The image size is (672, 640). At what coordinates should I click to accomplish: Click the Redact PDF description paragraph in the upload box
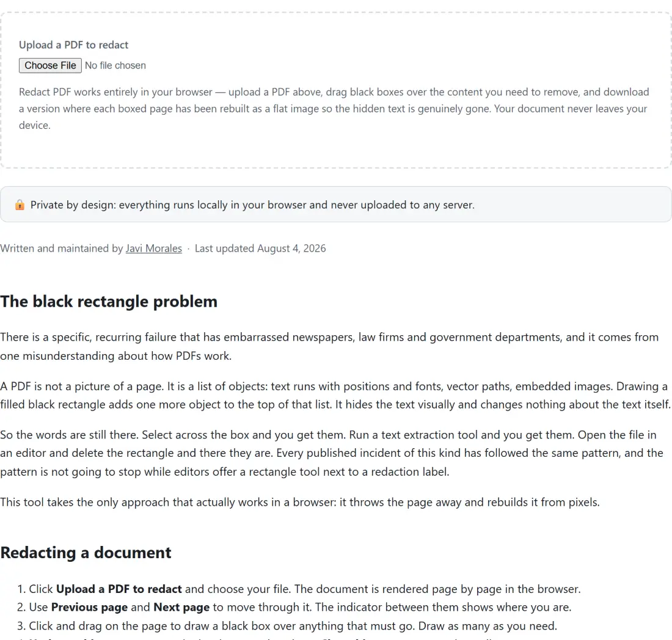click(334, 109)
